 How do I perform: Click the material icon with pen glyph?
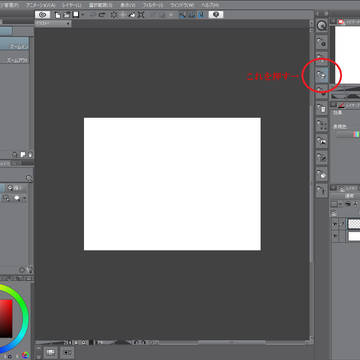pos(322,157)
